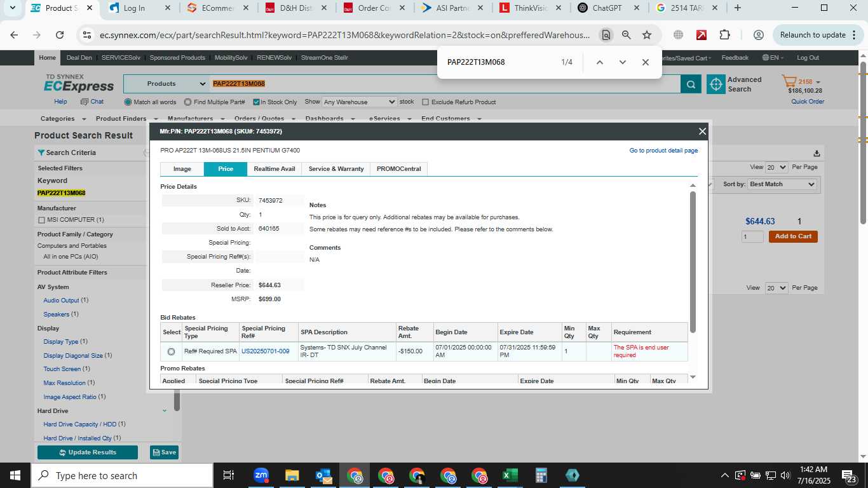This screenshot has height=488, width=868.
Task: Open Products search type dropdown
Action: [166, 84]
